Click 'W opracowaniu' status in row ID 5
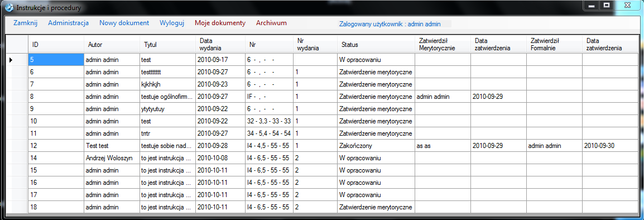Viewport: 644px width, 220px height. (376, 60)
